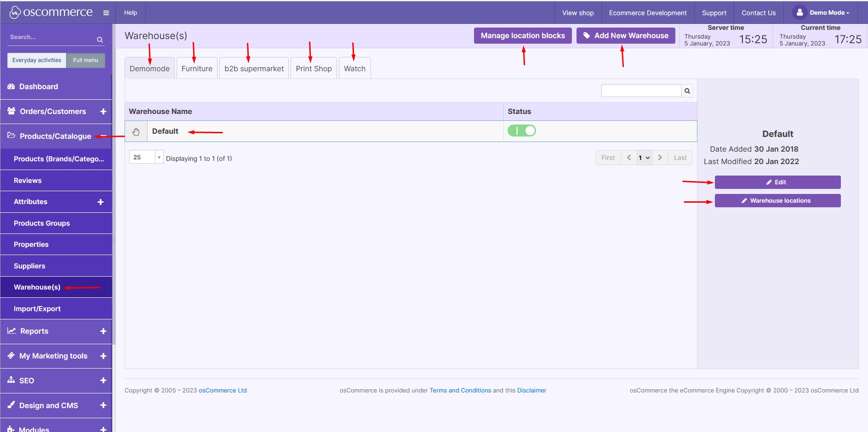Click the Dashboard gauge icon

coord(11,86)
